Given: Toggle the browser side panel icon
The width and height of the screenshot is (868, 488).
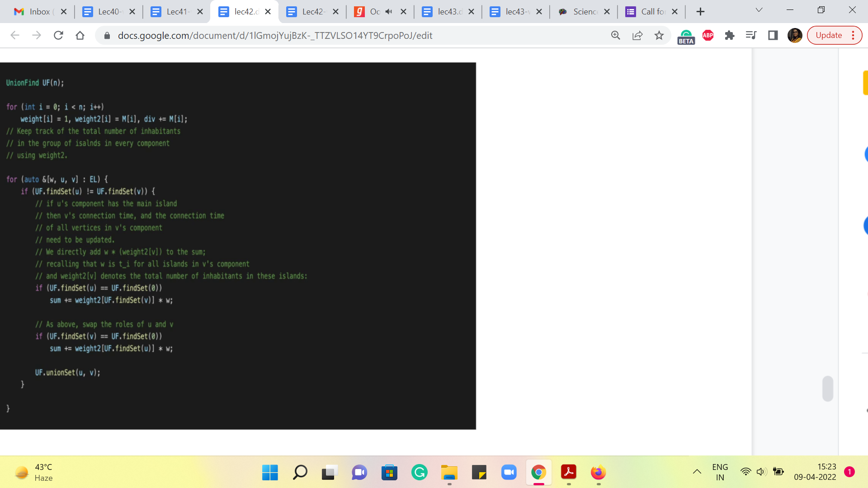Looking at the screenshot, I should click(x=773, y=35).
